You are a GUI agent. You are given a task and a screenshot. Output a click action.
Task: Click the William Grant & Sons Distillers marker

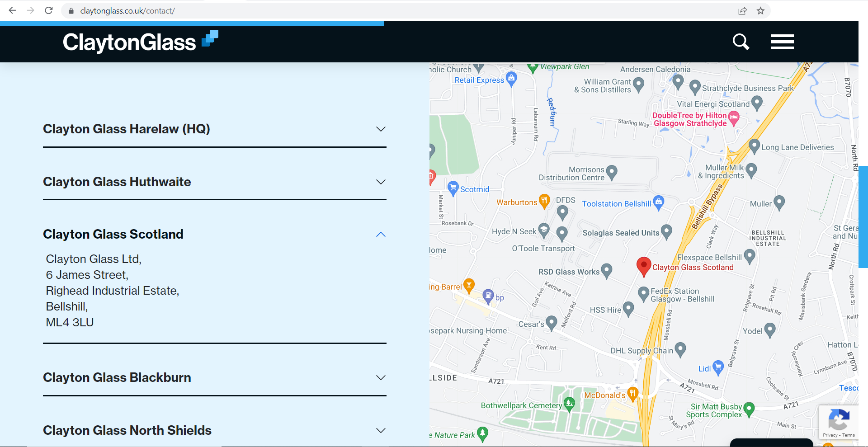coord(638,84)
